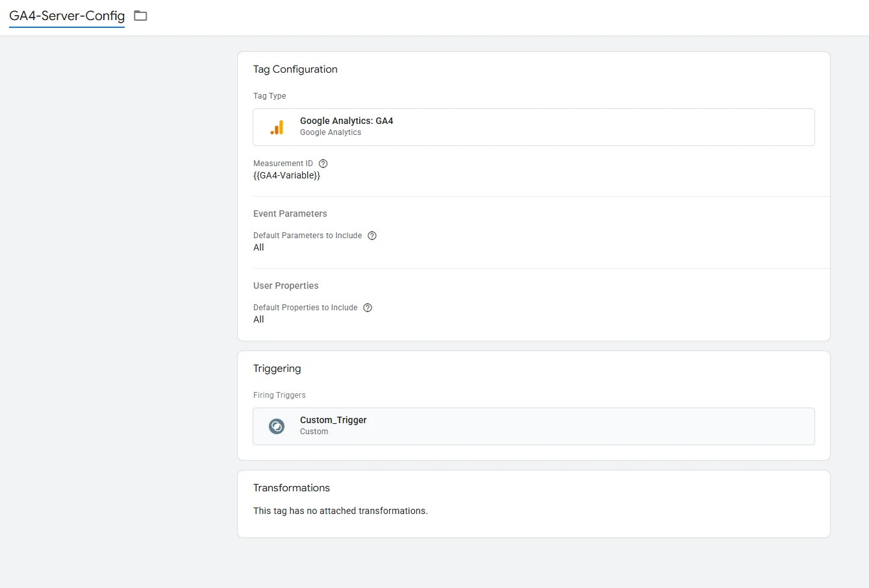Open the Google Analytics: GA4 tag type card
869x588 pixels.
[534, 127]
